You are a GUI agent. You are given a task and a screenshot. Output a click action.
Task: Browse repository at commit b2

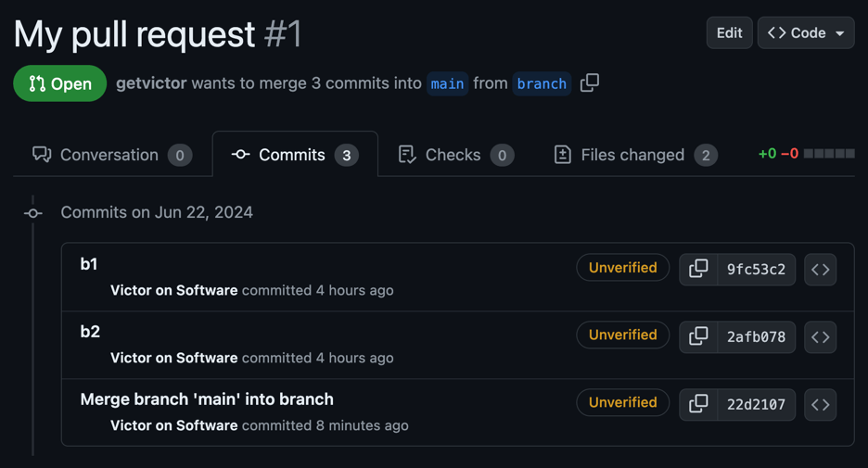[x=821, y=337]
